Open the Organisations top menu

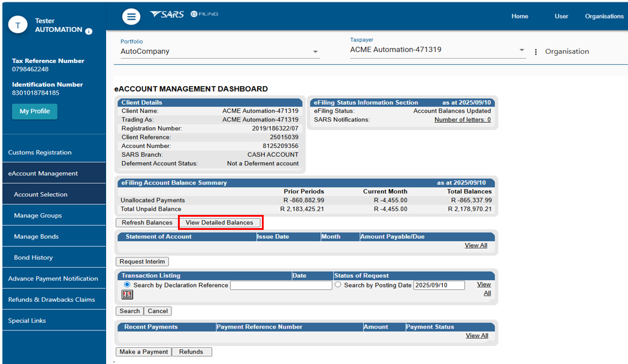pos(604,16)
